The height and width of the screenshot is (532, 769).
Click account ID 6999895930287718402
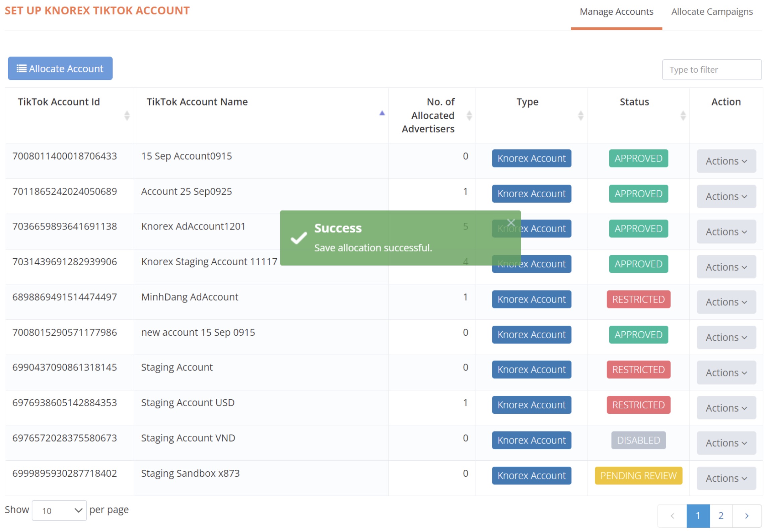click(65, 474)
